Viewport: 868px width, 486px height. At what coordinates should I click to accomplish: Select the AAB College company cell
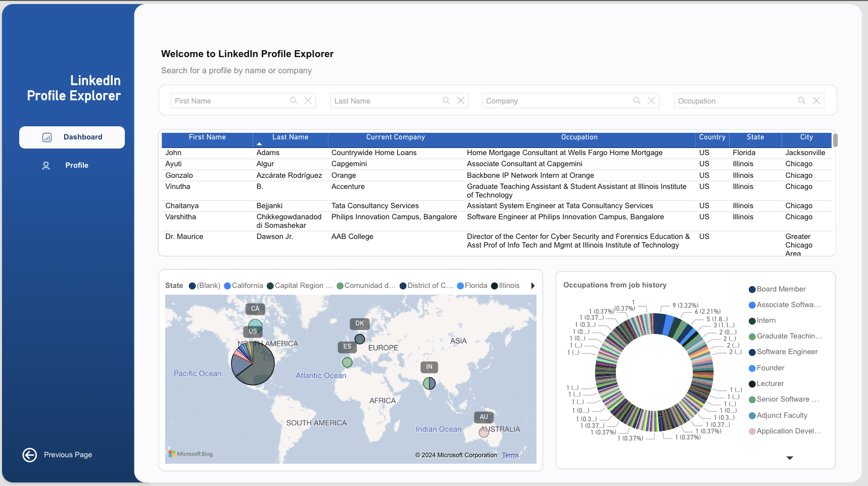352,237
